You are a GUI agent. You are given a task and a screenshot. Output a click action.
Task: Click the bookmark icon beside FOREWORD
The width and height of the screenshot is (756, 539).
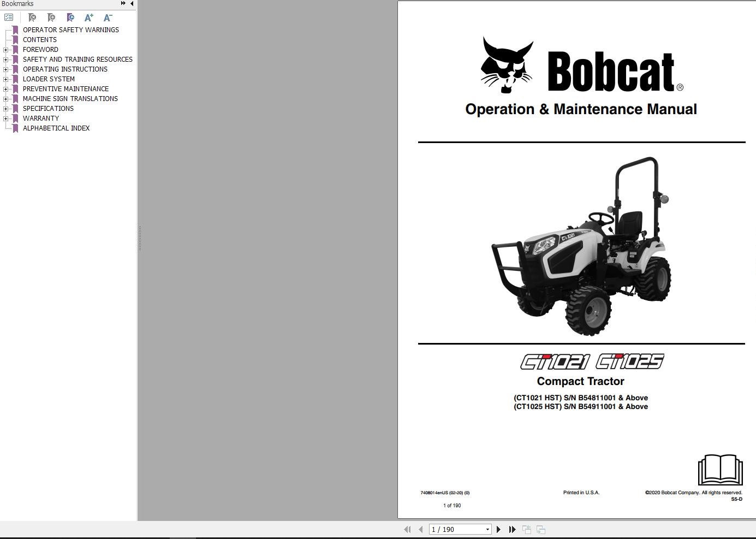(x=15, y=50)
